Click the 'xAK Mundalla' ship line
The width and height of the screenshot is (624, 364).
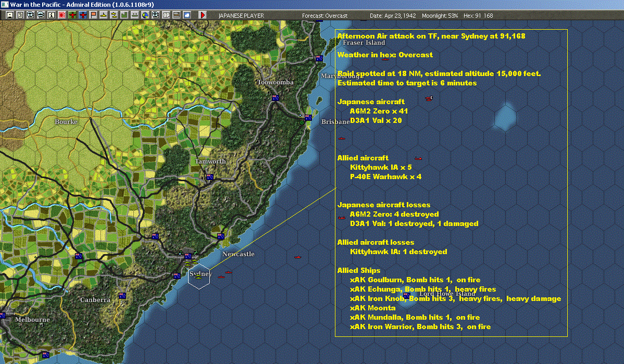(x=415, y=317)
